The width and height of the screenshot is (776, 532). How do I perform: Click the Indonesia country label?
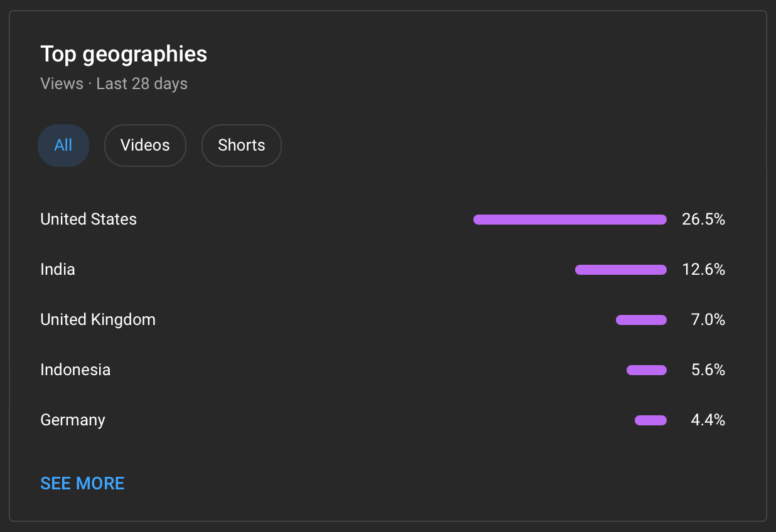click(x=75, y=370)
